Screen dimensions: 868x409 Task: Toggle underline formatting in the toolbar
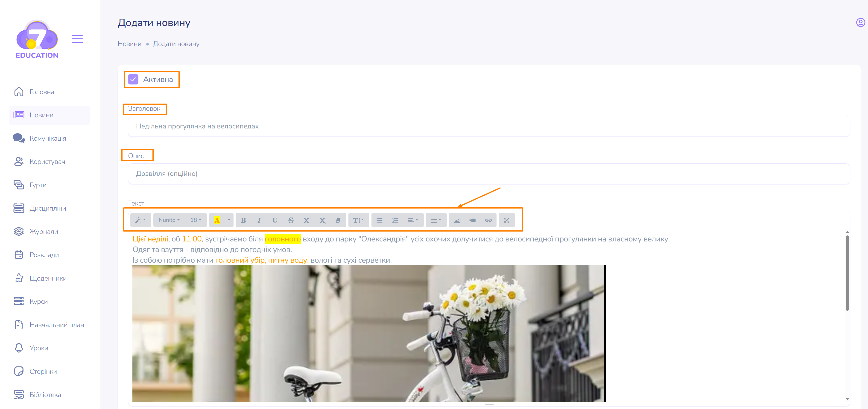coord(275,220)
